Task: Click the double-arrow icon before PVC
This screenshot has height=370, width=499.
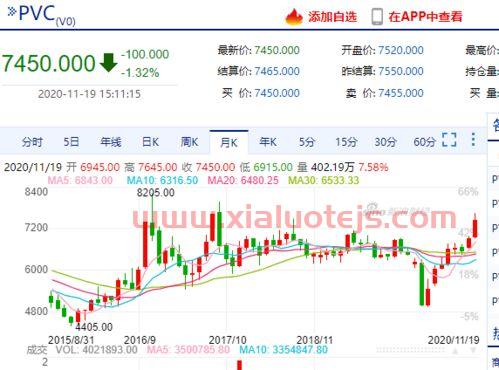Action: point(12,12)
